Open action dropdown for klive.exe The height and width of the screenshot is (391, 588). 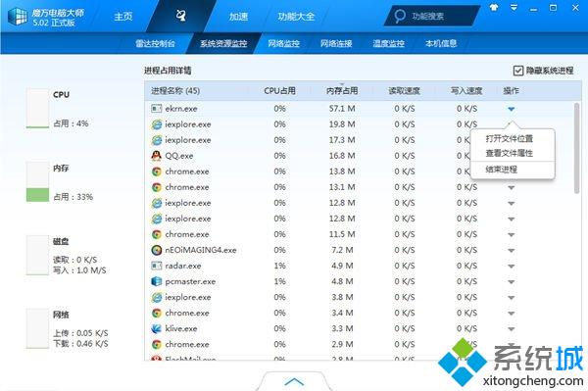512,329
